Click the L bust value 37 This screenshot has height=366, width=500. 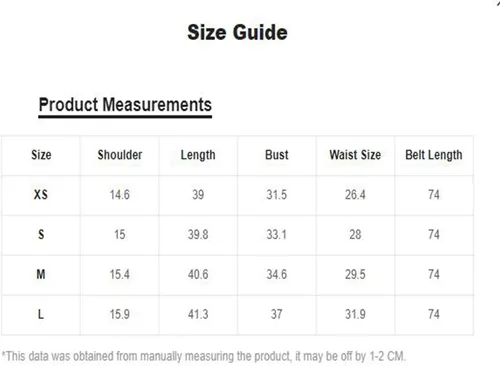[x=277, y=314]
